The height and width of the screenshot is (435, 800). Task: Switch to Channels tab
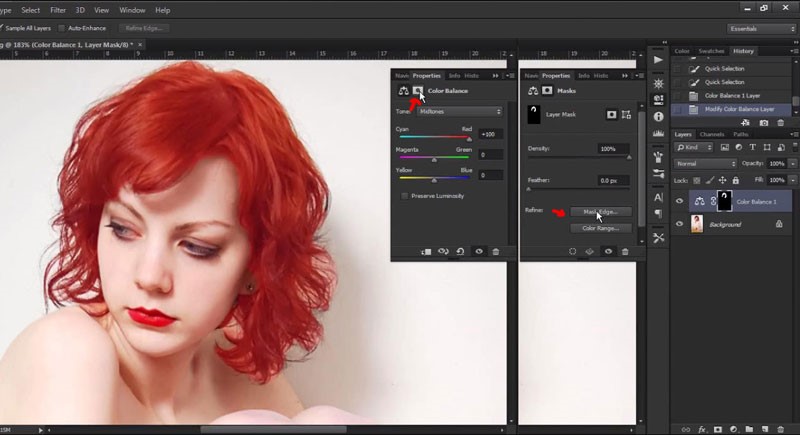click(x=712, y=135)
